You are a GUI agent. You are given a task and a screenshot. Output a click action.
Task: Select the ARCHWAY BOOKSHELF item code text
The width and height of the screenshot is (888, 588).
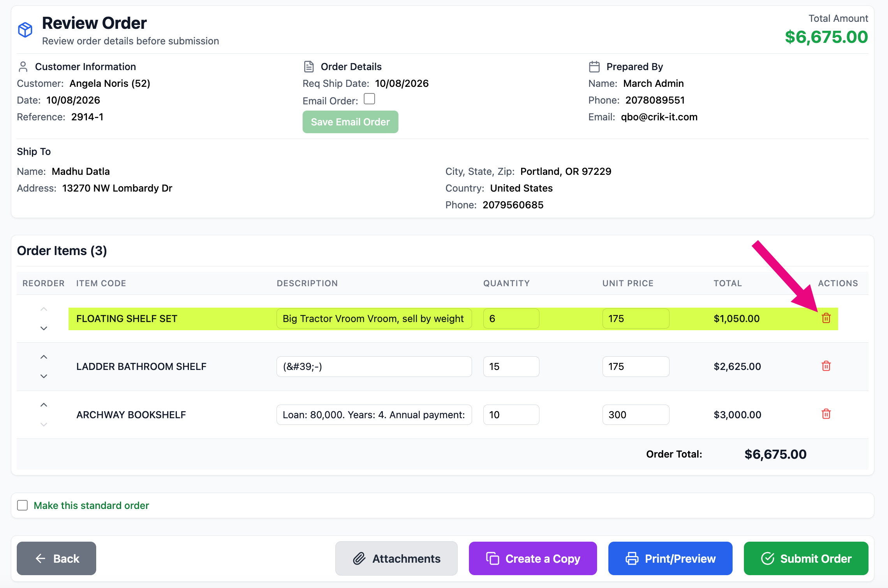pos(131,415)
